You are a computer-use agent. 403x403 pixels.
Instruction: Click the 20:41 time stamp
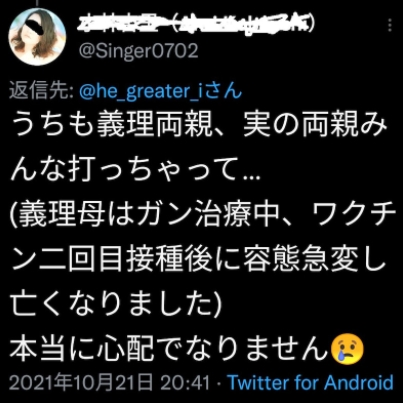185,383
